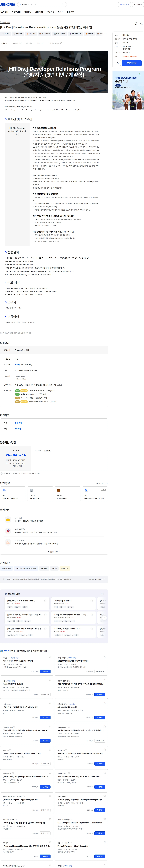Click the 홈페이지 link under 접수방법
Image resolution: width=144 pixels, height=868 pixels.
47,451
